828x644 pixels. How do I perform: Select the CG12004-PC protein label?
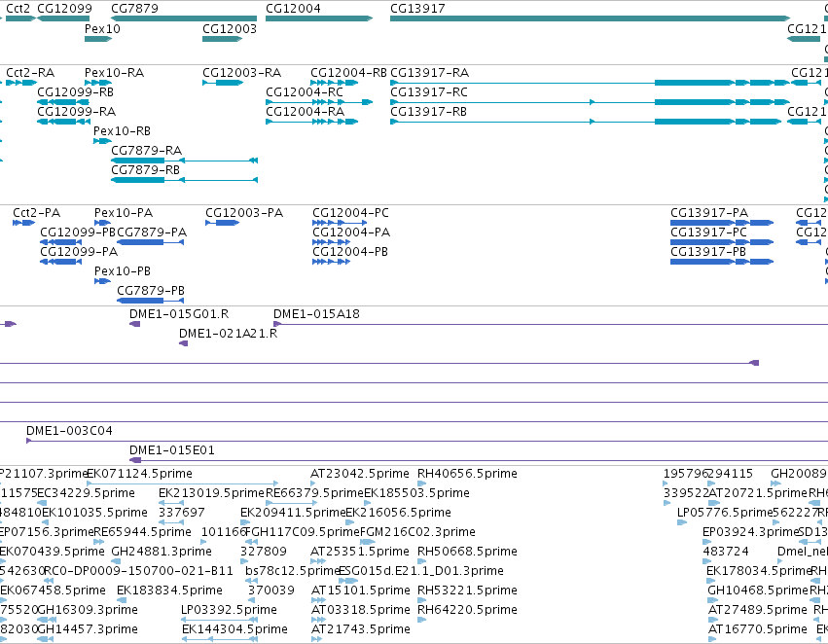point(350,213)
